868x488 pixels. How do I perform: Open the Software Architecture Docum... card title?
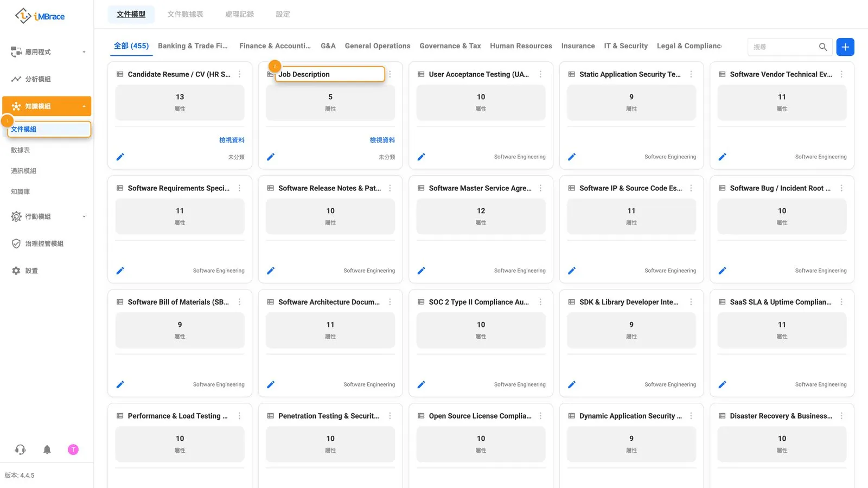pos(329,302)
